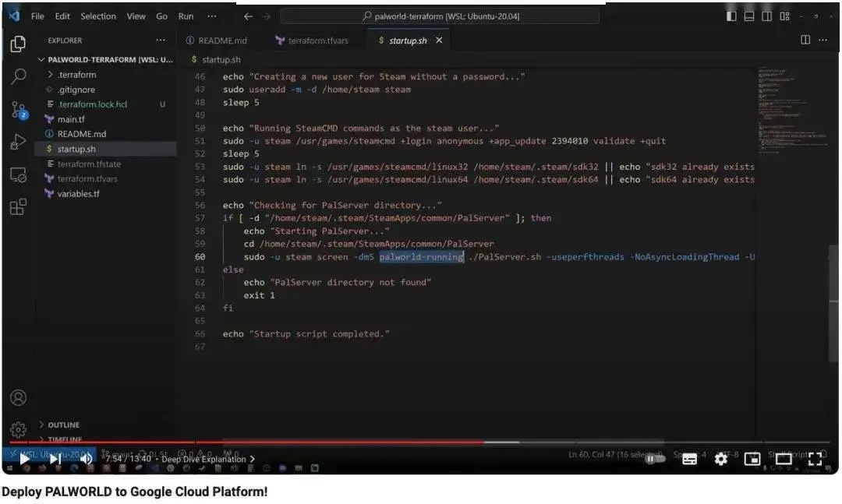Open the Source Control view
The image size is (842, 504).
19,110
